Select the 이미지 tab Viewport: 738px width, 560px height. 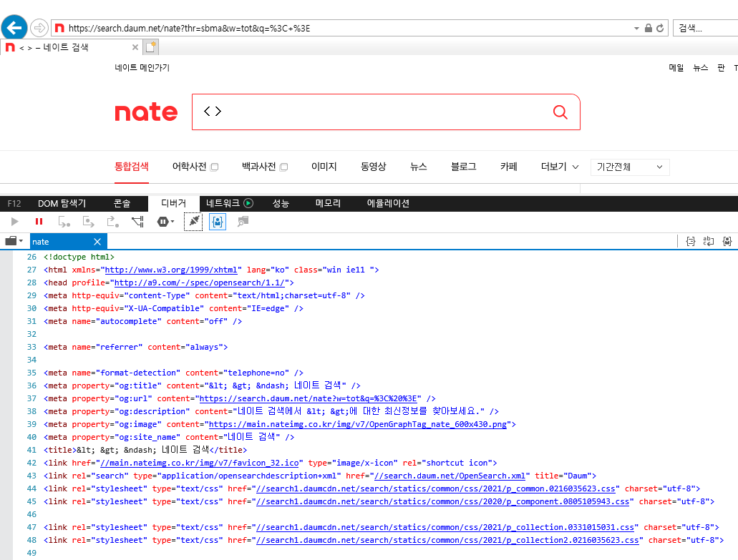tap(324, 167)
